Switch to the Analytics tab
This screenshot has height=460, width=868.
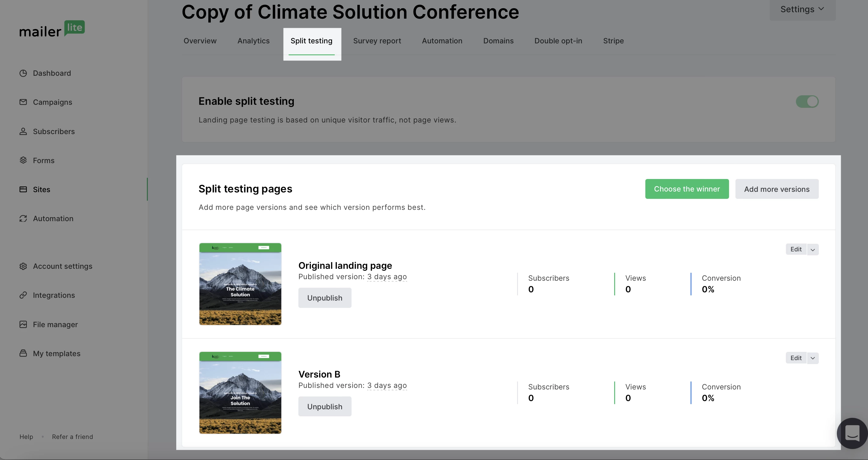point(253,41)
